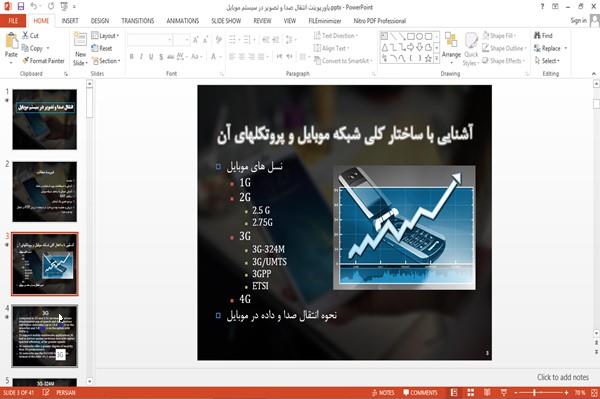The width and height of the screenshot is (600, 399).
Task: Click the Save icon in quick access toolbar
Action: [x=21, y=7]
